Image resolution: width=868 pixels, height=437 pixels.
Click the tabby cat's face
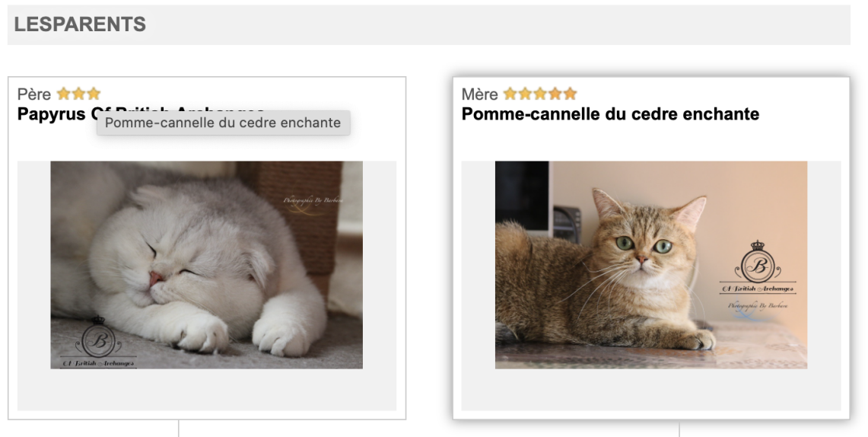click(642, 247)
